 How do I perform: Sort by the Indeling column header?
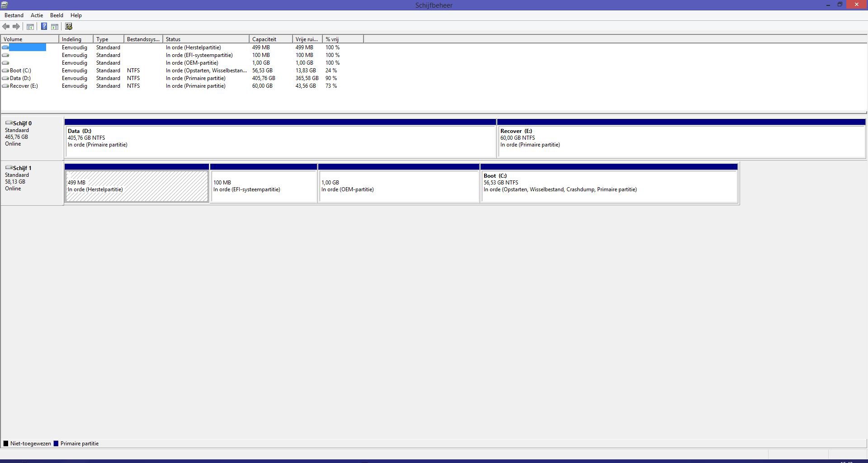point(76,39)
